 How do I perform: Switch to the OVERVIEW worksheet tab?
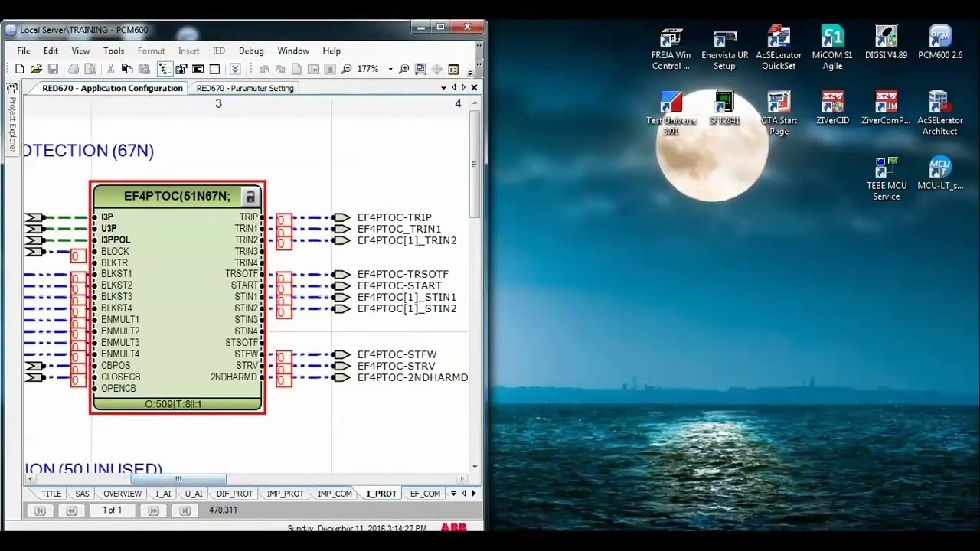point(122,494)
